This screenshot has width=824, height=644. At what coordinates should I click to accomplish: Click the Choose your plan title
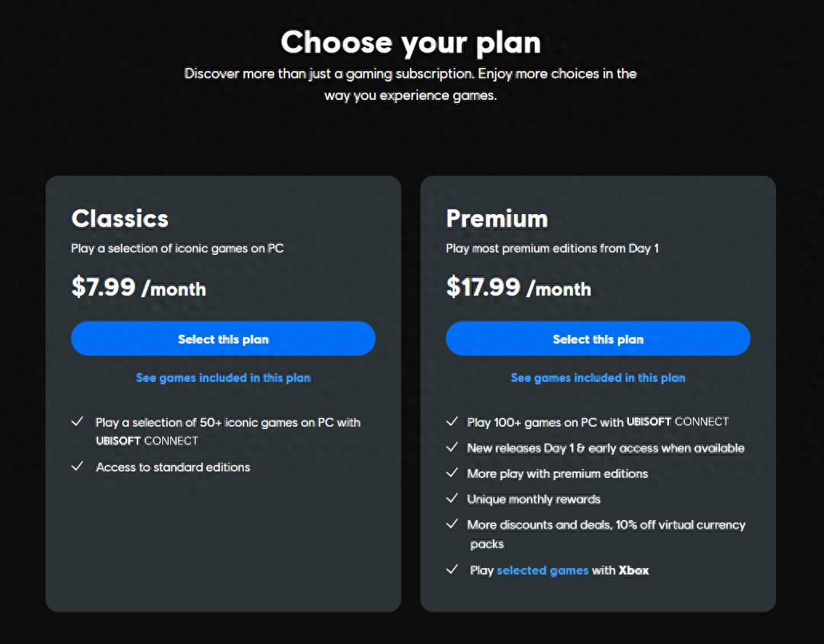pos(411,42)
